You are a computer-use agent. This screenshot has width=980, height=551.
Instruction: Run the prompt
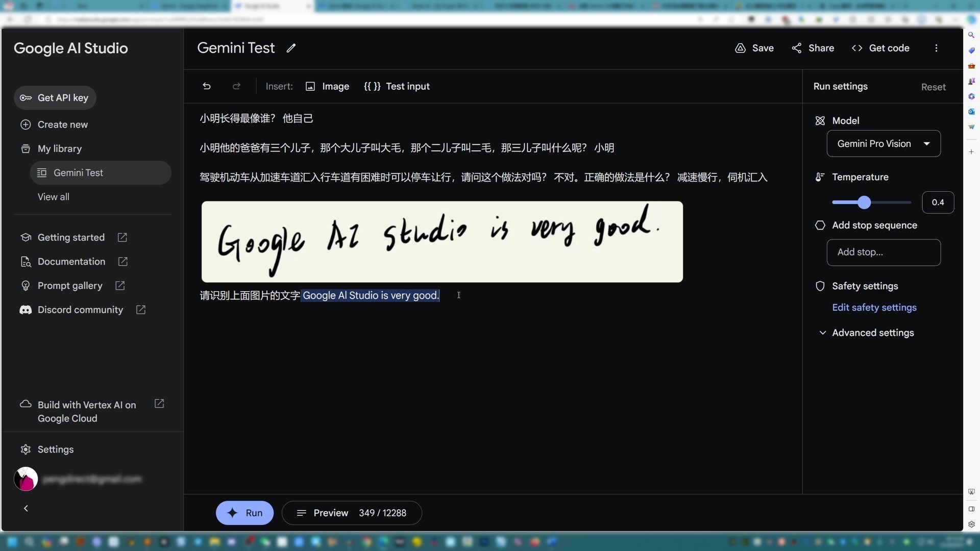click(x=244, y=513)
